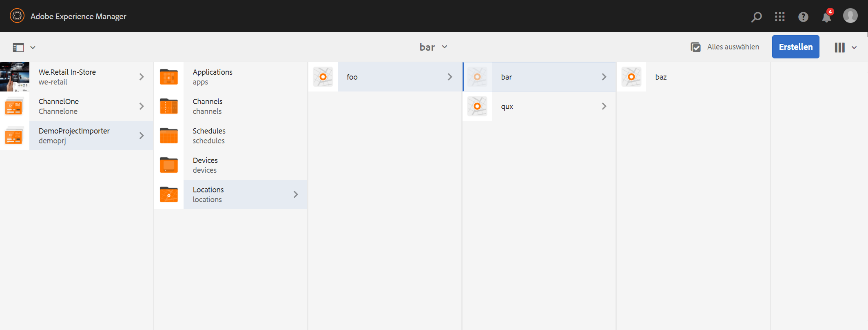Open the Schedules folder row
This screenshot has height=330, width=868.
[231, 136]
